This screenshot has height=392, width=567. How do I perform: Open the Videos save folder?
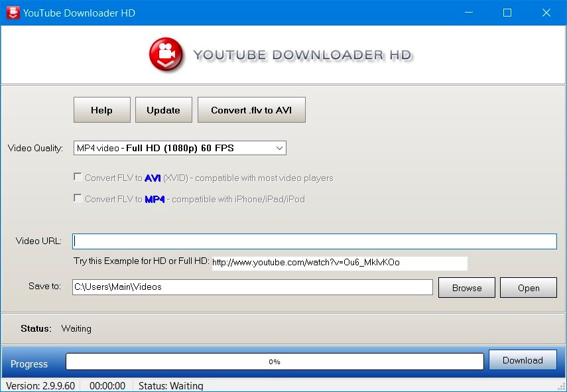pos(528,287)
